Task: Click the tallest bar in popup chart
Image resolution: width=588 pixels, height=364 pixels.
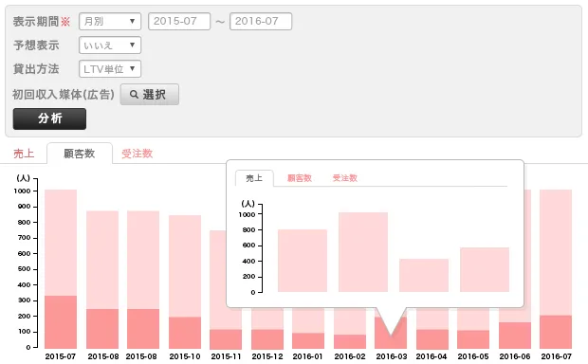Action: [x=363, y=252]
